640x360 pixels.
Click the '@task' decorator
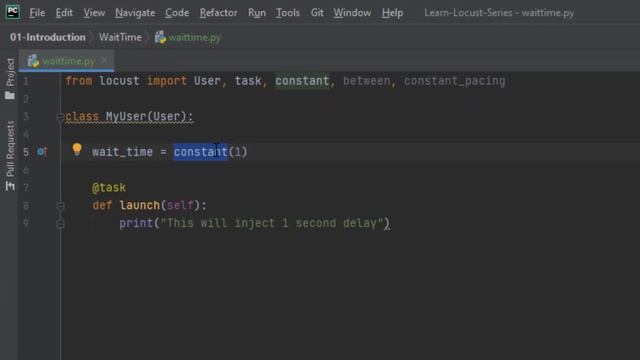[109, 188]
